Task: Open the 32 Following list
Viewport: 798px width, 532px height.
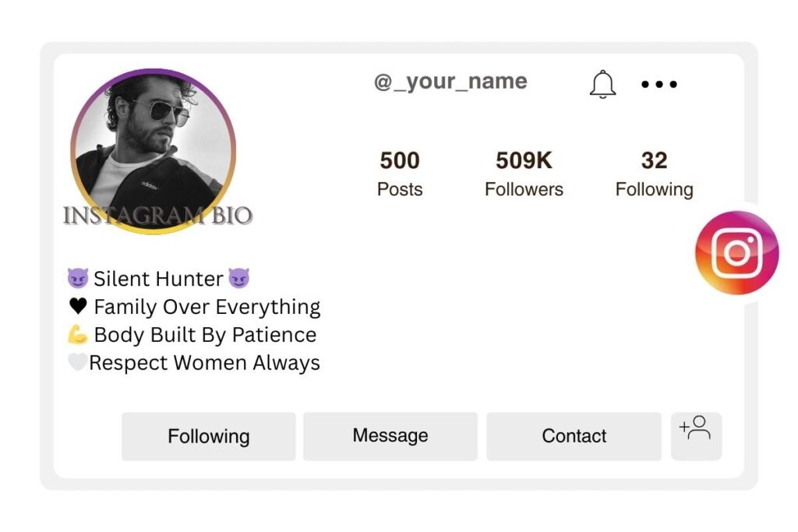Action: click(655, 173)
